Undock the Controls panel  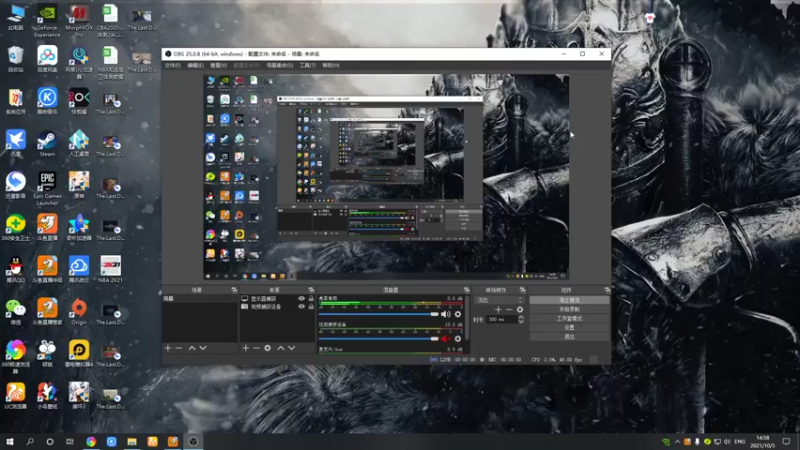point(607,290)
